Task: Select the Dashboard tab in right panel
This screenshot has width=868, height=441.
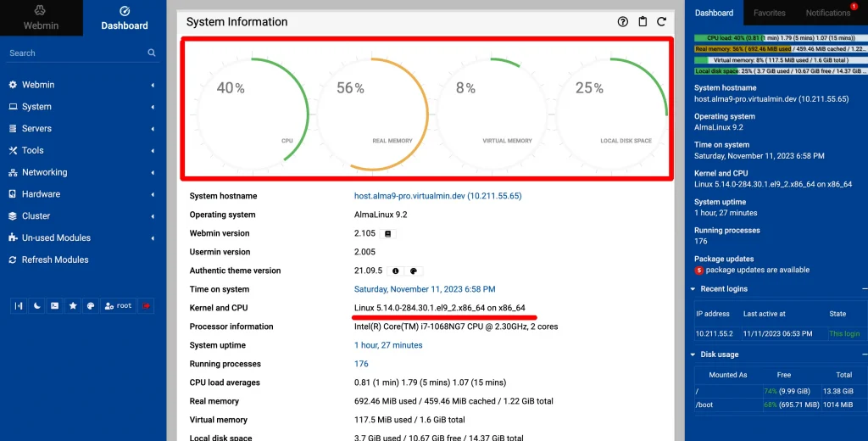Action: [714, 13]
